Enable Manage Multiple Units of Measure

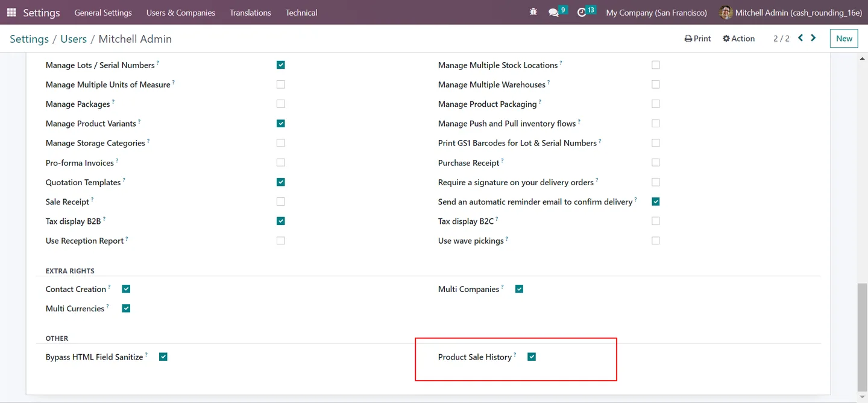281,84
